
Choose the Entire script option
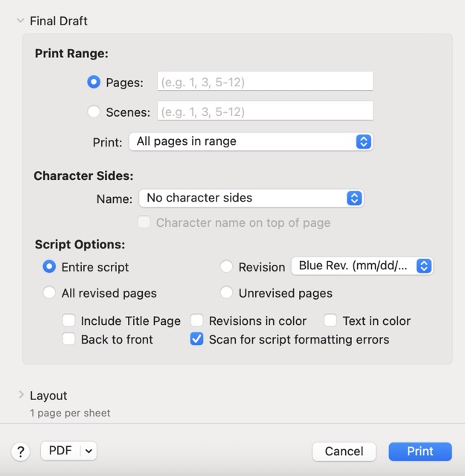[49, 267]
